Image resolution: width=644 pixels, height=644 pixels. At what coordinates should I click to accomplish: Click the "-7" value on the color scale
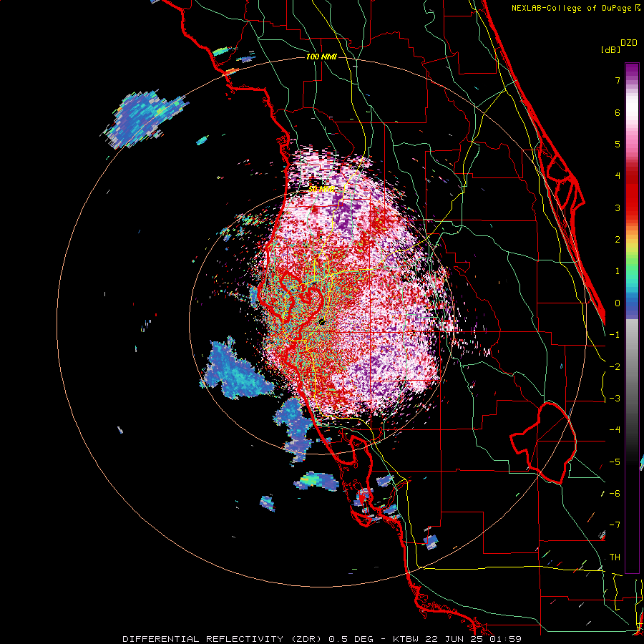click(615, 525)
